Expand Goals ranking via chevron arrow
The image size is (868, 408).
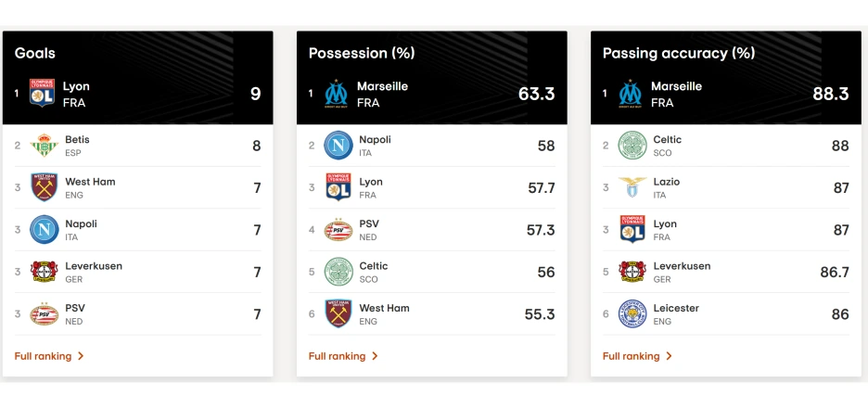click(x=81, y=356)
